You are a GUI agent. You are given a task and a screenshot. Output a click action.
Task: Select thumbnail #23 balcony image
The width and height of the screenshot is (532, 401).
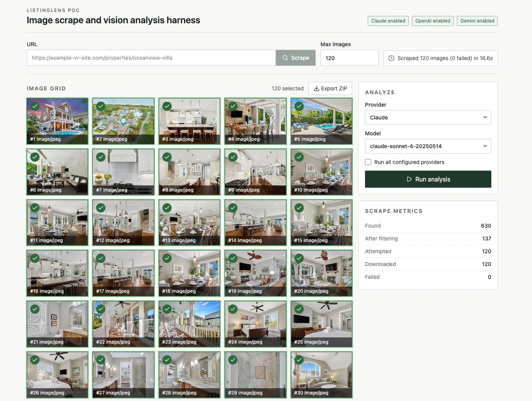(189, 324)
